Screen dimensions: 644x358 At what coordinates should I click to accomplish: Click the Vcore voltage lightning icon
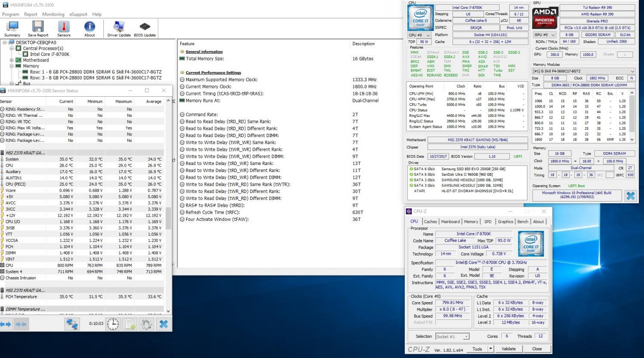pos(2,190)
